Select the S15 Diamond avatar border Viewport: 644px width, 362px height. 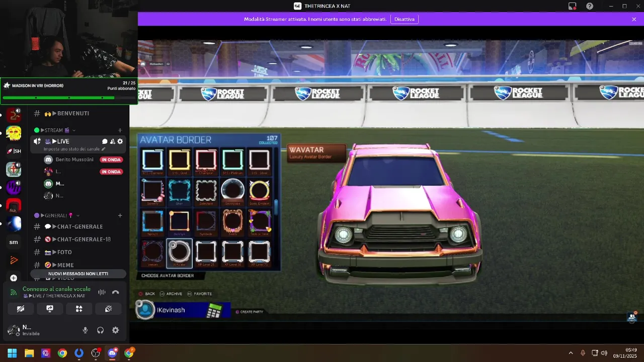pos(152,161)
